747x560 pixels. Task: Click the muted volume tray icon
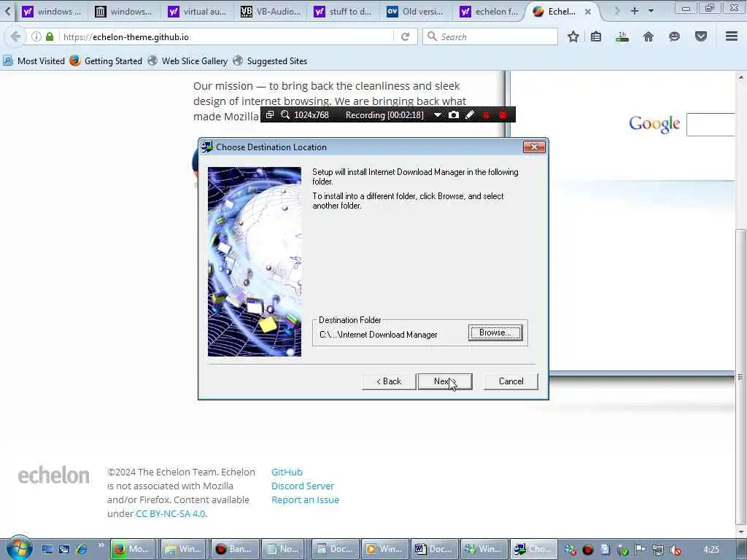coord(675,550)
